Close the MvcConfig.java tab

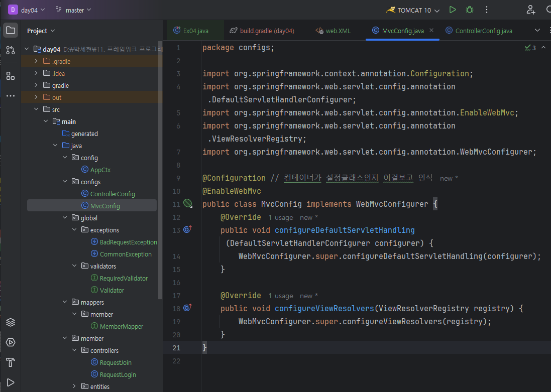(x=431, y=30)
